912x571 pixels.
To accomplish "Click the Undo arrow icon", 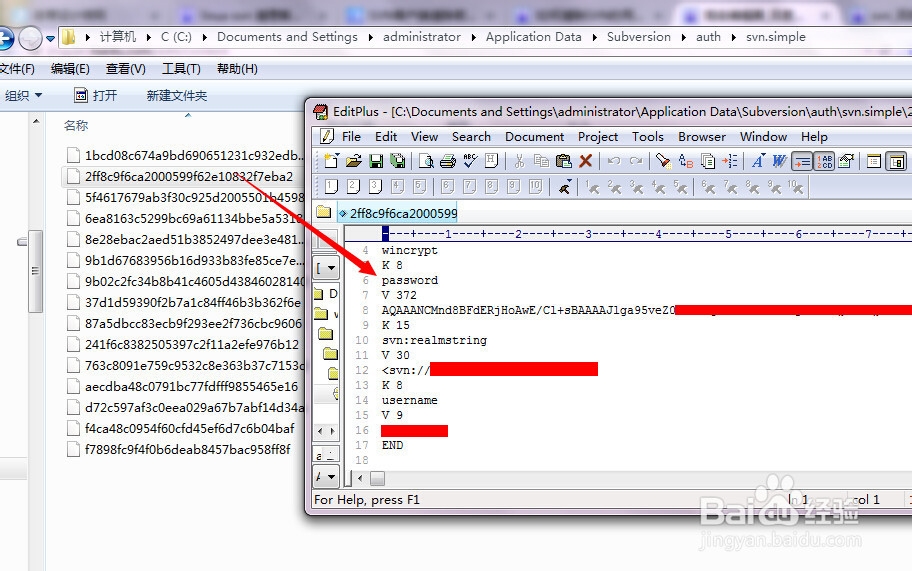I will tap(614, 160).
